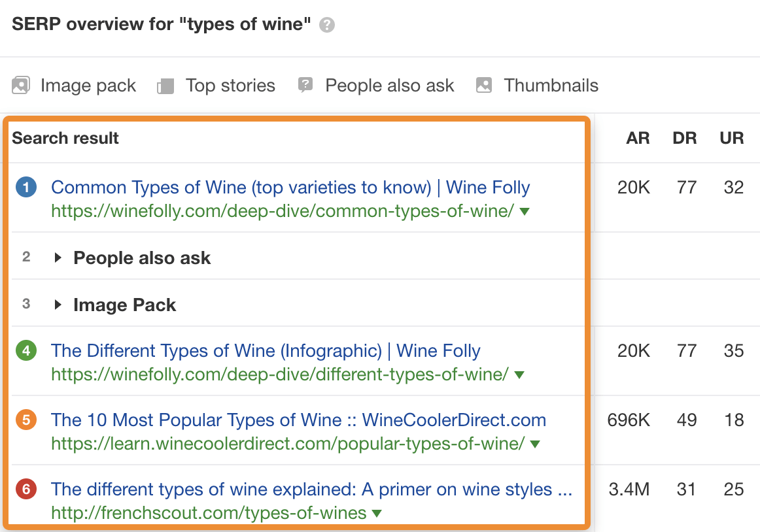Click the Top stories SERP feature icon
The width and height of the screenshot is (760, 532).
[165, 85]
